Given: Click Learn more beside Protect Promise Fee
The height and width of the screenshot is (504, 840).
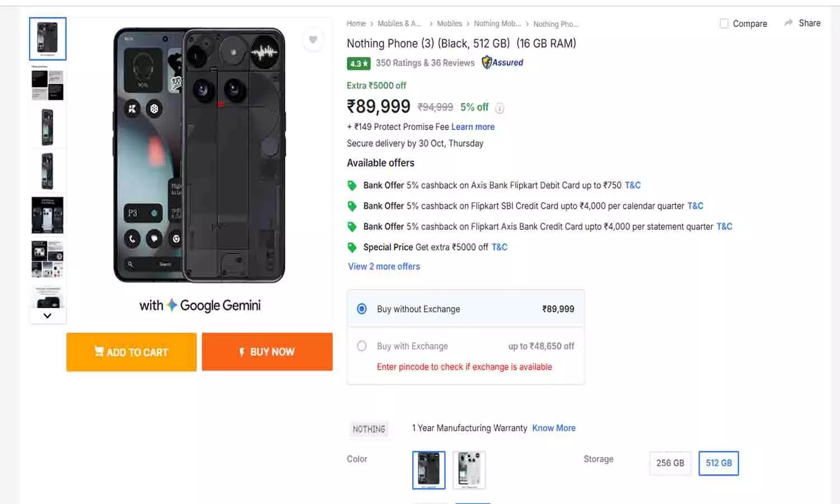Looking at the screenshot, I should pyautogui.click(x=473, y=127).
